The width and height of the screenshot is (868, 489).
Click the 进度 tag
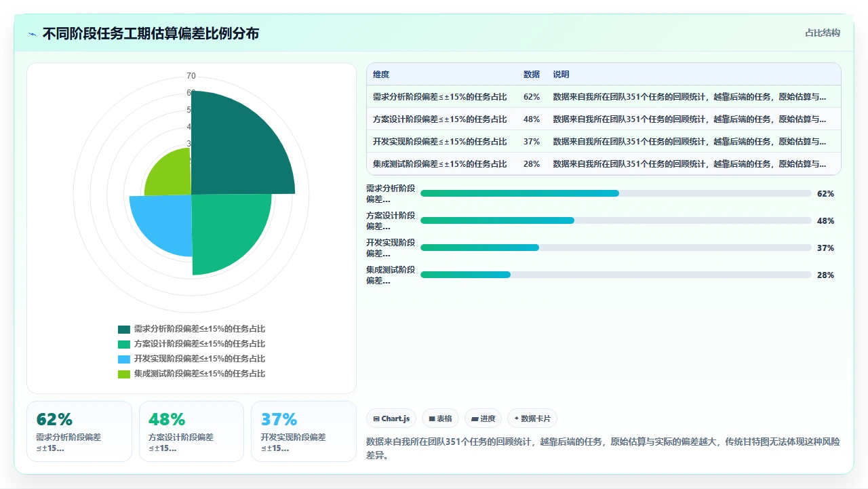pos(483,418)
